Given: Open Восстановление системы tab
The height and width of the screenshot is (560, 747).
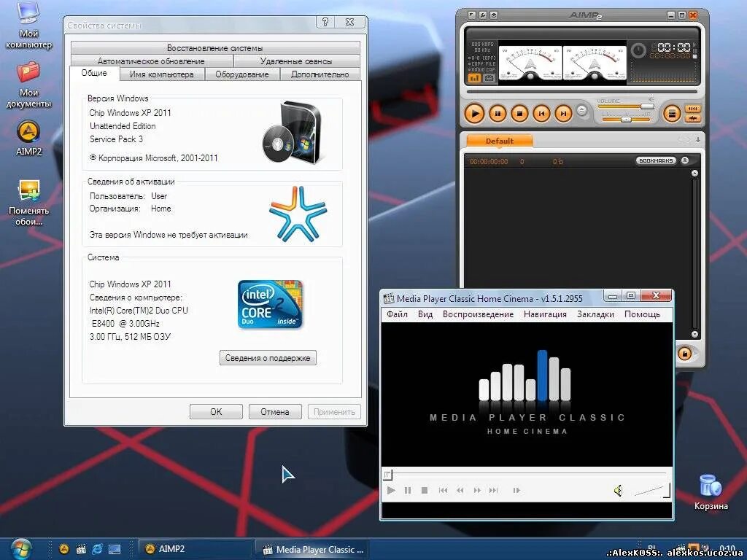Looking at the screenshot, I should point(215,48).
